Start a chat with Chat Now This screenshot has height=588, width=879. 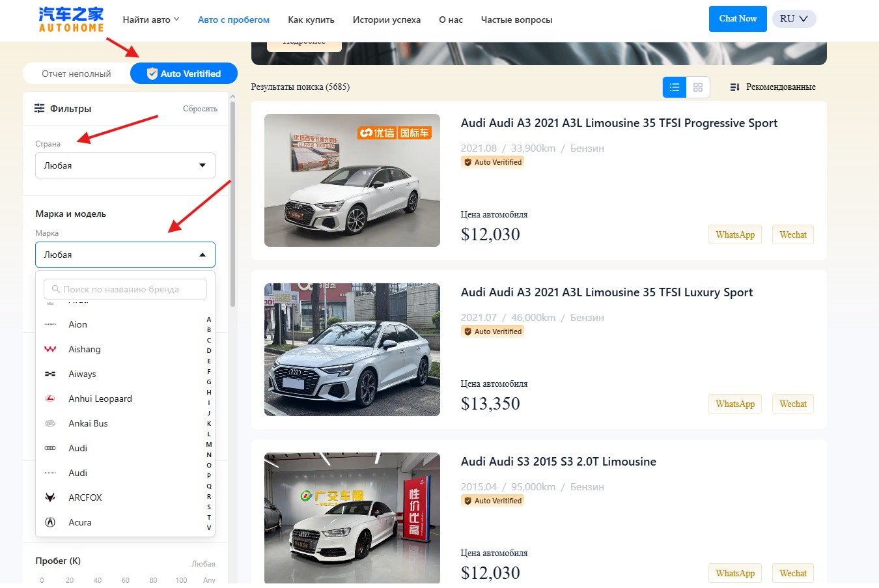pyautogui.click(x=738, y=19)
